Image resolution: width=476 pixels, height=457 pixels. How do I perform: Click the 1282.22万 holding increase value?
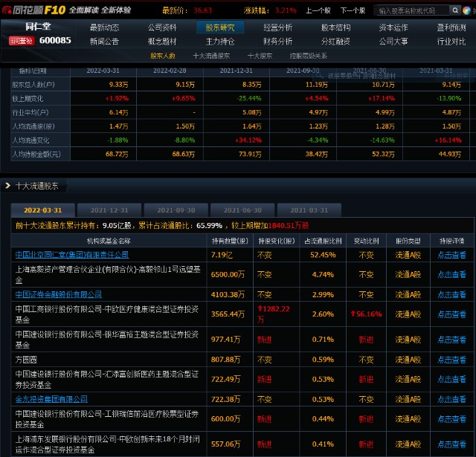click(274, 314)
